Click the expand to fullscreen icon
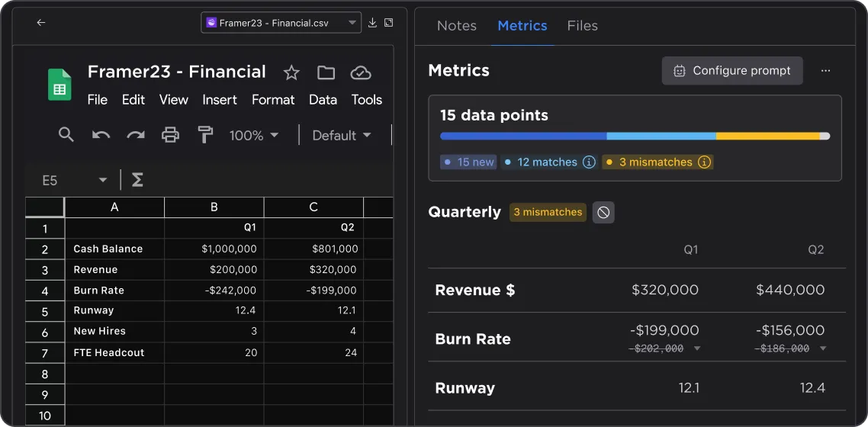The image size is (868, 427). coord(388,23)
